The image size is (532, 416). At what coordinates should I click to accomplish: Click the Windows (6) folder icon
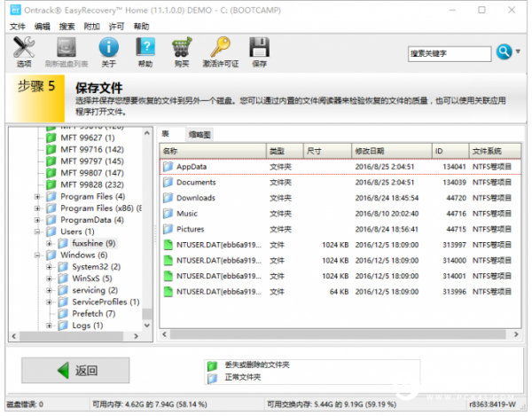click(x=51, y=255)
